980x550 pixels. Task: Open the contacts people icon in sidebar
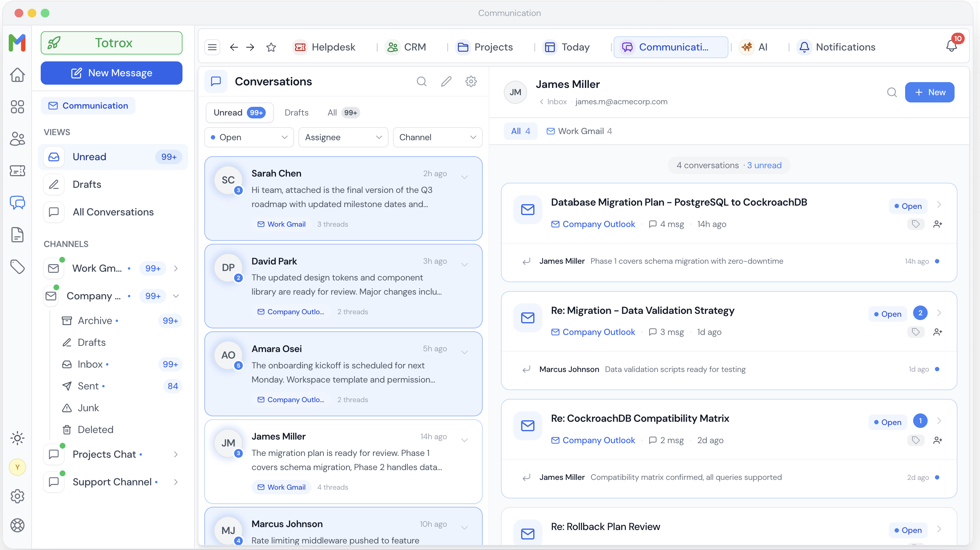tap(17, 139)
